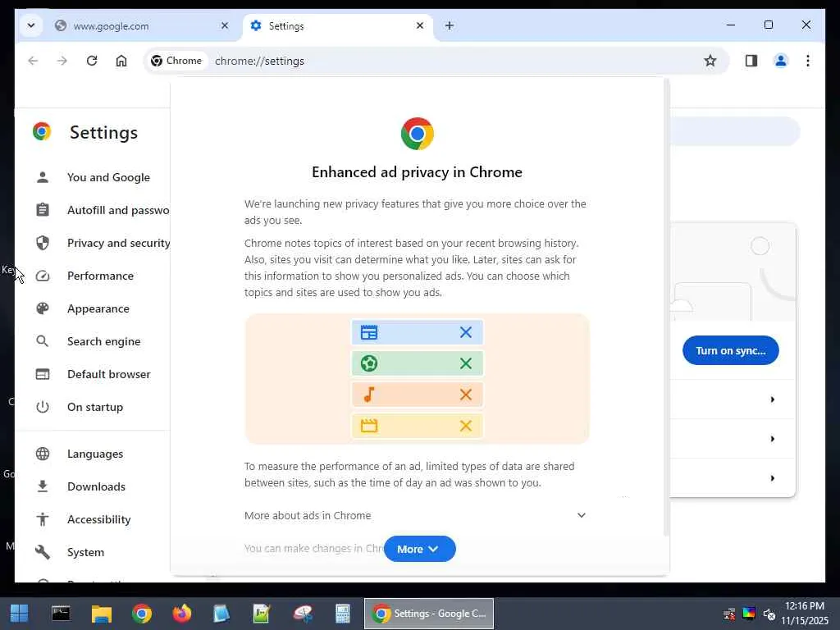Open the Windows Start menu

[x=20, y=614]
